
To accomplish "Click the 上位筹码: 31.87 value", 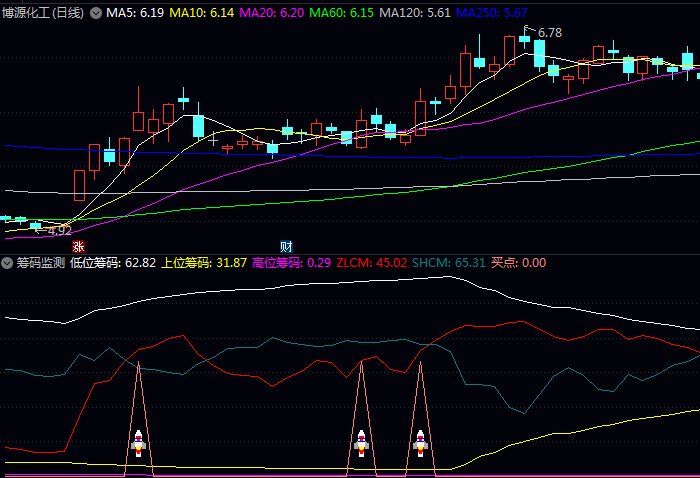I will point(204,263).
